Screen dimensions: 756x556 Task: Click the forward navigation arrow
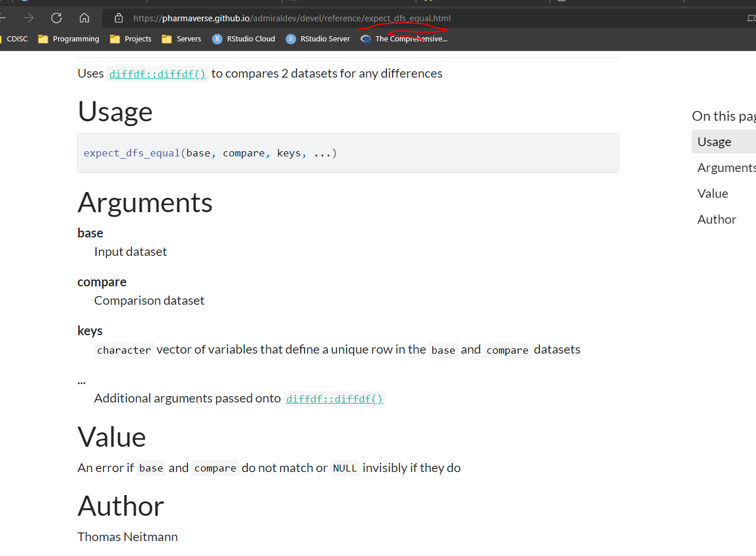point(28,18)
